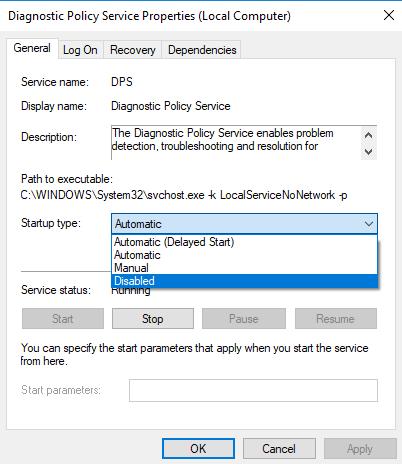Open the Dependencies tab
Screen dimensions: 402x464
click(x=202, y=50)
